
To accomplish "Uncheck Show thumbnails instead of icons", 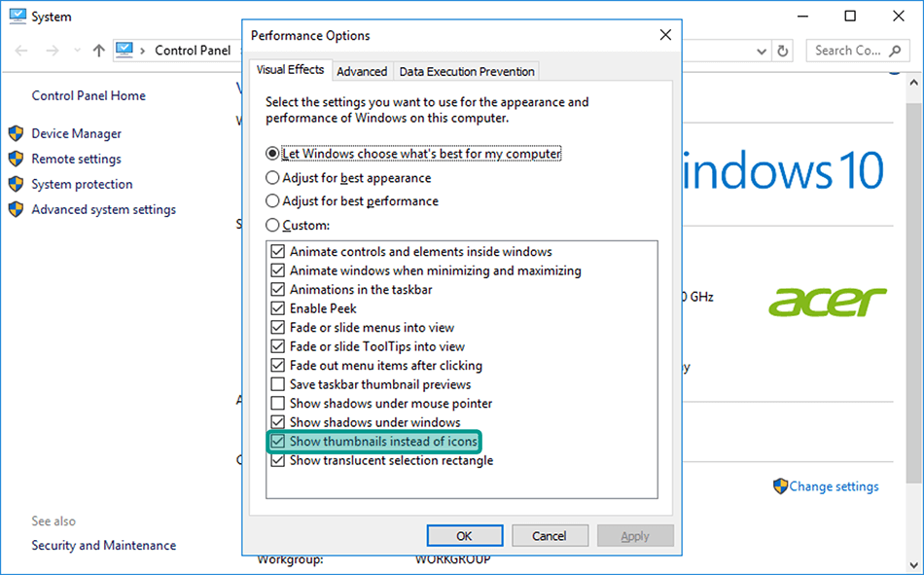I will click(277, 441).
